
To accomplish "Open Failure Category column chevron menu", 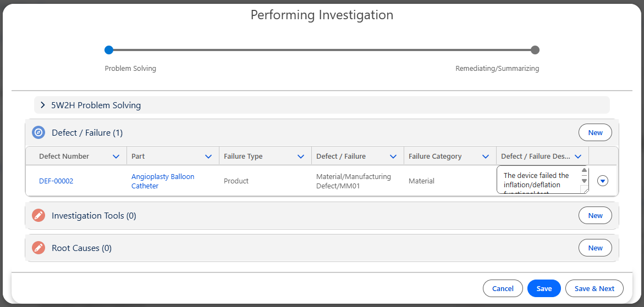I will click(x=486, y=157).
